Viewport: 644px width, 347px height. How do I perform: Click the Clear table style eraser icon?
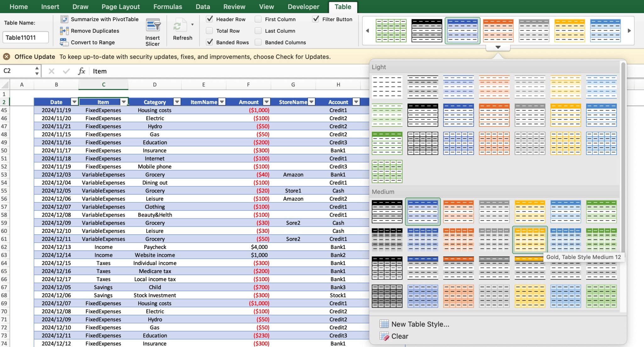coord(384,336)
